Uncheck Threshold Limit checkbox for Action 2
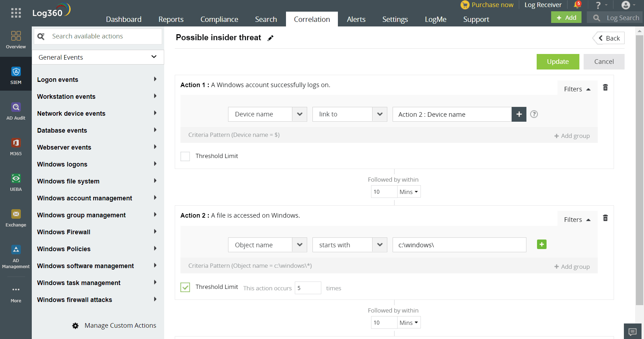Image resolution: width=644 pixels, height=339 pixels. pyautogui.click(x=185, y=287)
